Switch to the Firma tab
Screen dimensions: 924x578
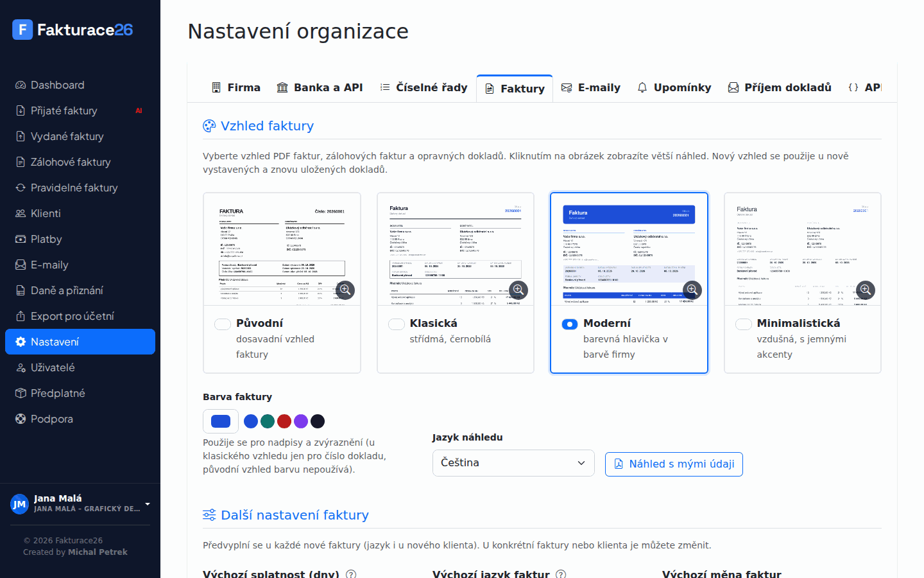click(x=235, y=88)
